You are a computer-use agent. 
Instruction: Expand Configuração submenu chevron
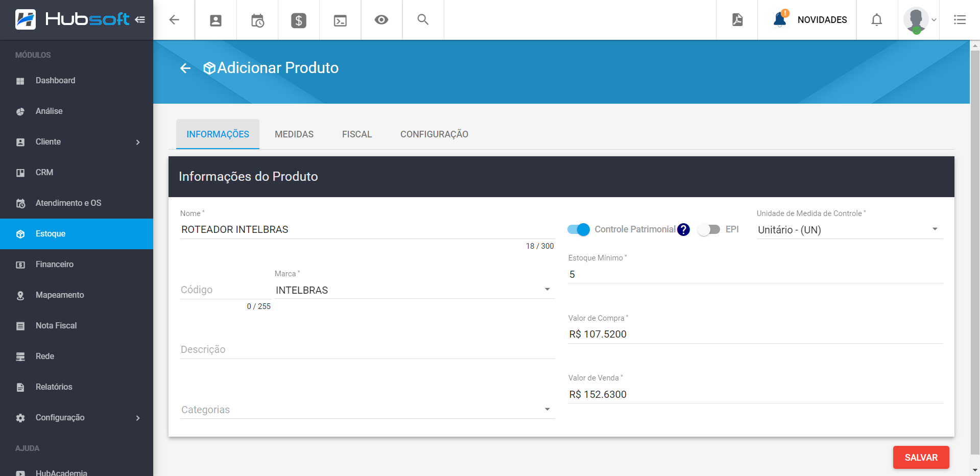pos(138,418)
